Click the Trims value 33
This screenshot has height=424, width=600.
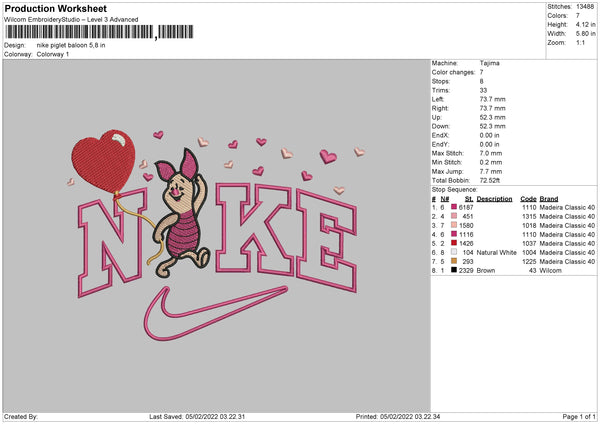[x=483, y=90]
